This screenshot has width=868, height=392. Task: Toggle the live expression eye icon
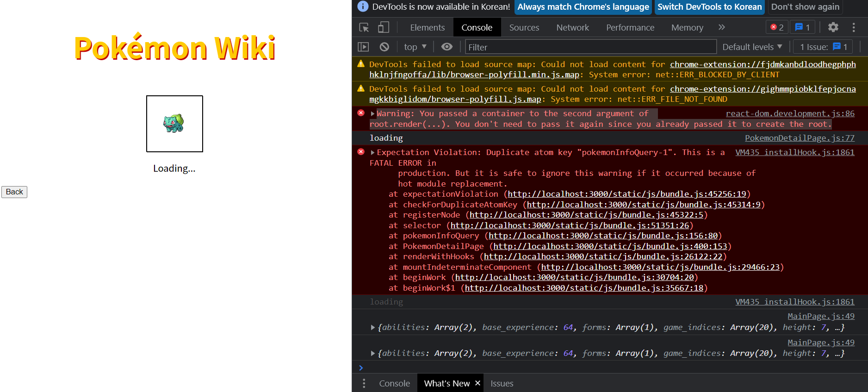(x=447, y=47)
